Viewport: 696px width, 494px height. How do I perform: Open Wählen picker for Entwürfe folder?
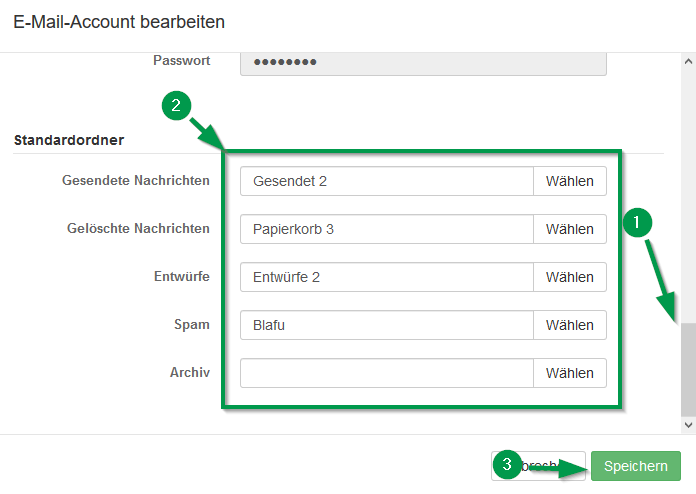[x=570, y=277]
